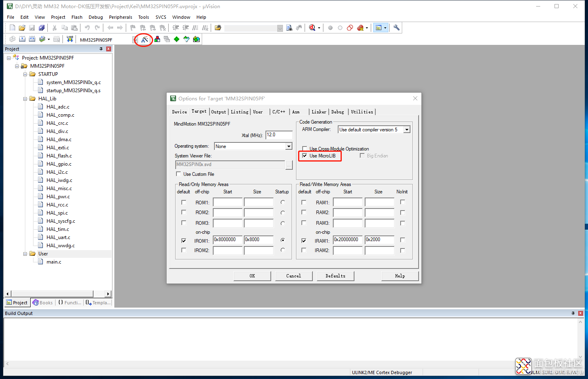Click the Indent selection toolbar icon
Screen dimensions: 588x379
click(x=176, y=28)
